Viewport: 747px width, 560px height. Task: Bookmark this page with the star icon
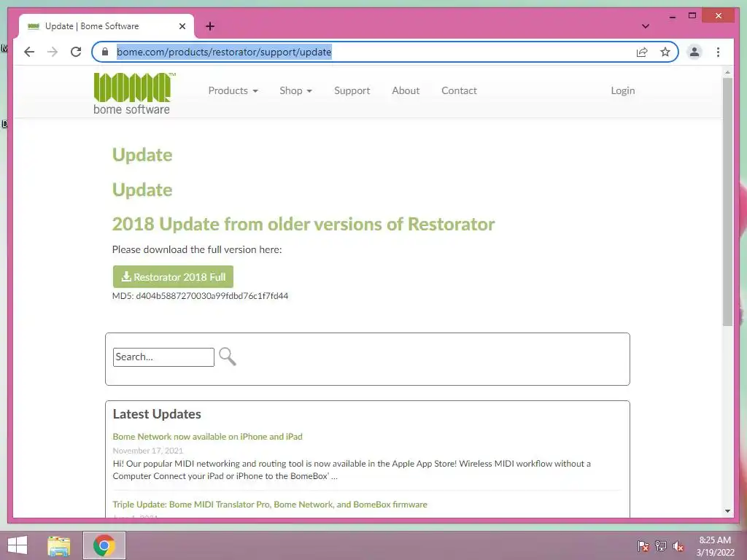665,52
